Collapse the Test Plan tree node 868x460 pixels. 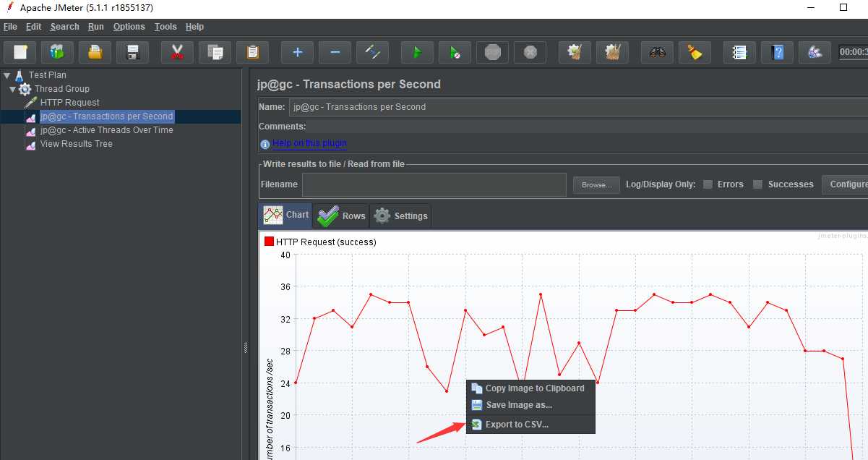(x=7, y=74)
